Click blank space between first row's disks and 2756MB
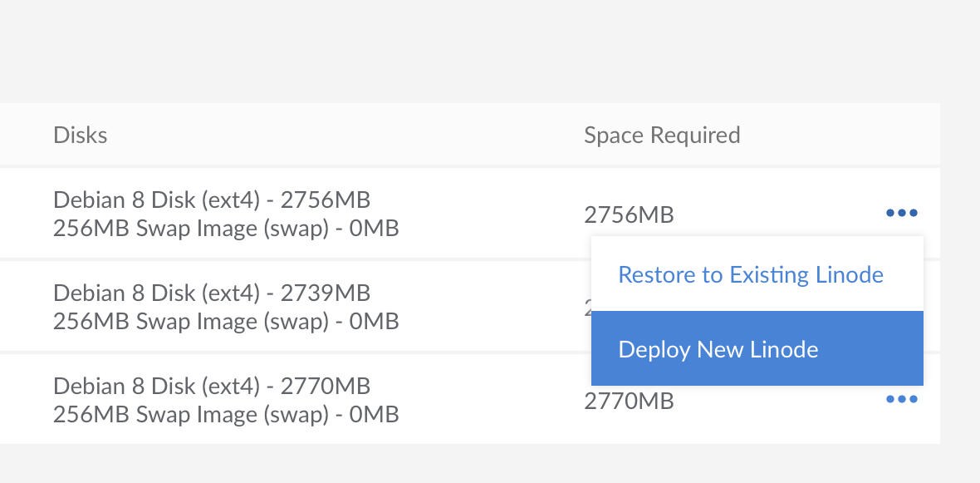 [490, 214]
